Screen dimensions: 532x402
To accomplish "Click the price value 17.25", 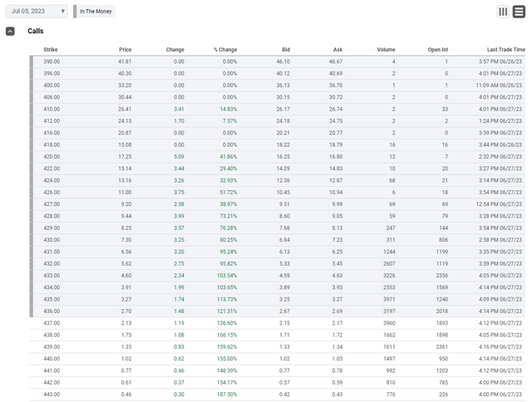I will click(x=125, y=157).
